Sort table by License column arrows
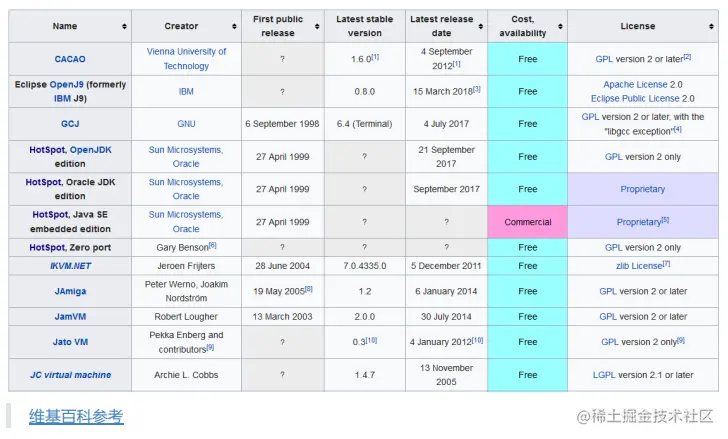The height and width of the screenshot is (439, 728). click(711, 26)
